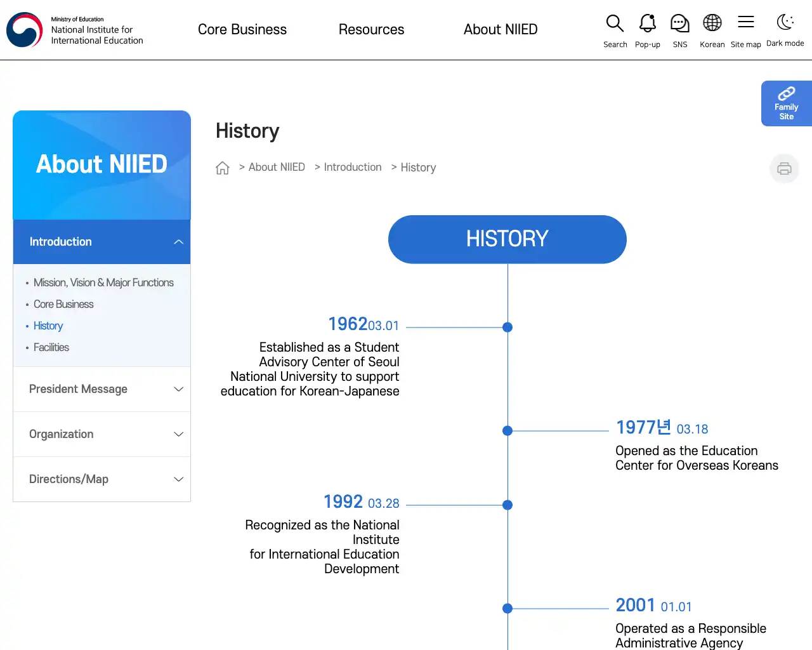
Task: Click 'Opened as the Education Center' text
Action: tap(686, 451)
